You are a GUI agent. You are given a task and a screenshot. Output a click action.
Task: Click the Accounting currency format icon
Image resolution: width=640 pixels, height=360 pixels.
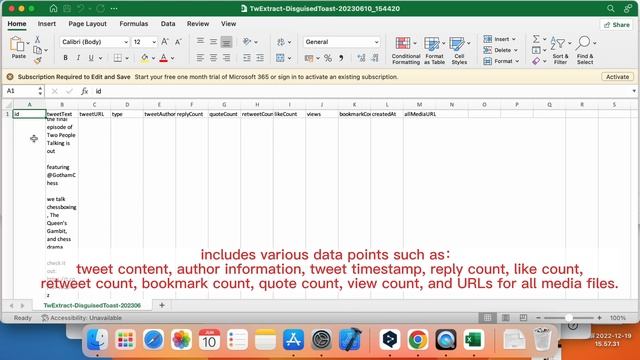click(309, 58)
